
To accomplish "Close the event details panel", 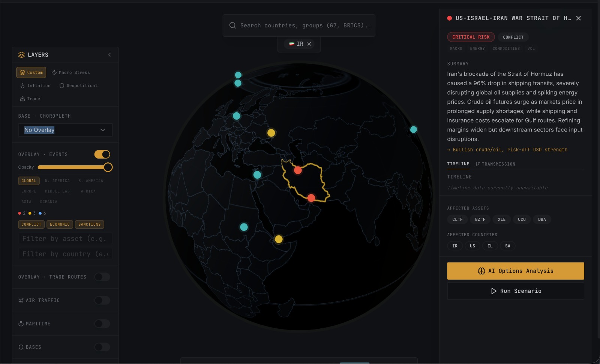I will pos(579,18).
